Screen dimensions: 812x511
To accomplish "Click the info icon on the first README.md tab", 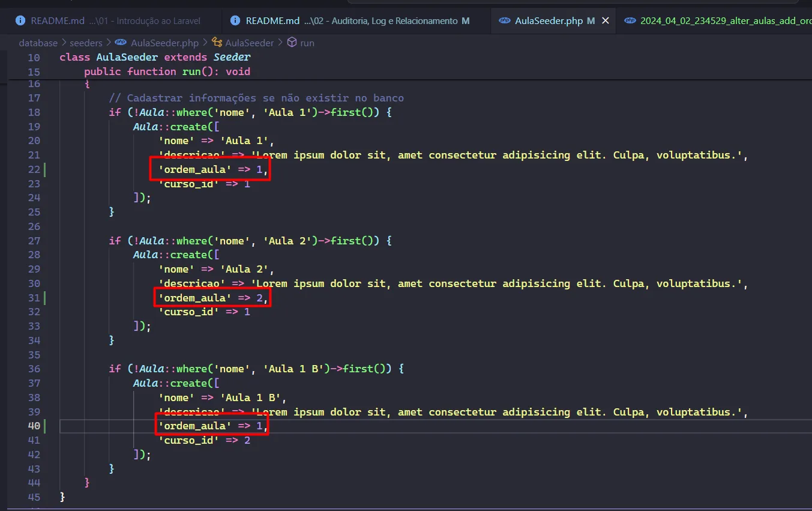I will point(21,20).
